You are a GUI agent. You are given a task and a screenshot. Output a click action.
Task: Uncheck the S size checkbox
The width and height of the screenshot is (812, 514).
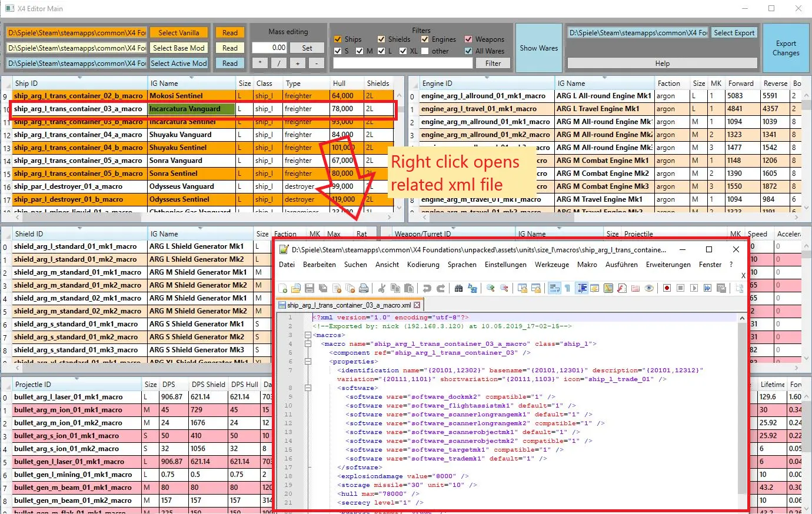[338, 51]
